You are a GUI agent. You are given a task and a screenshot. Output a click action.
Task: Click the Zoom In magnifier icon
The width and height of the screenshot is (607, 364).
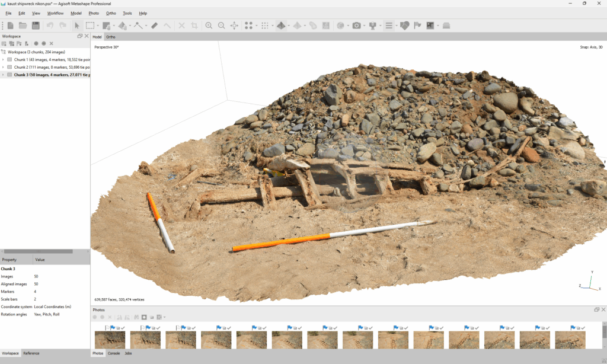click(x=209, y=25)
